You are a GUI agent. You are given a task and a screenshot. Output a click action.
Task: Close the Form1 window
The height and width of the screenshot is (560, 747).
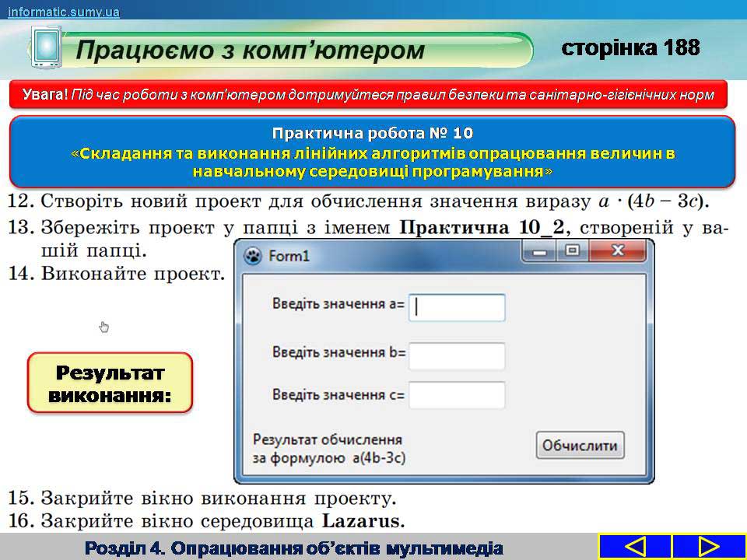(618, 251)
